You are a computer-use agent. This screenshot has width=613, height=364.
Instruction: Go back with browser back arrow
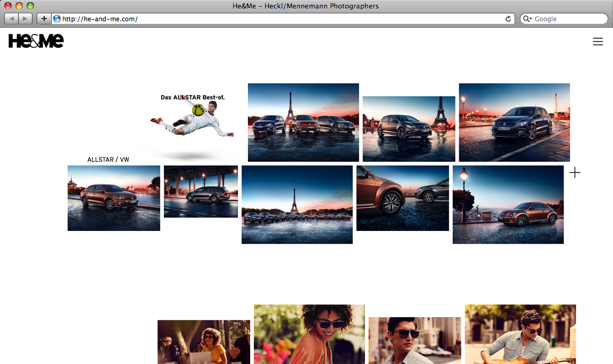(11, 19)
